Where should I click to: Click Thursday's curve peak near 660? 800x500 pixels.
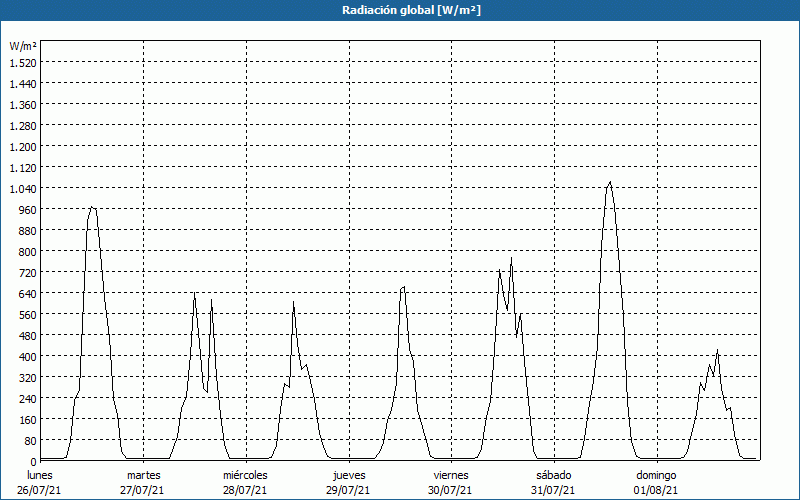coord(403,288)
